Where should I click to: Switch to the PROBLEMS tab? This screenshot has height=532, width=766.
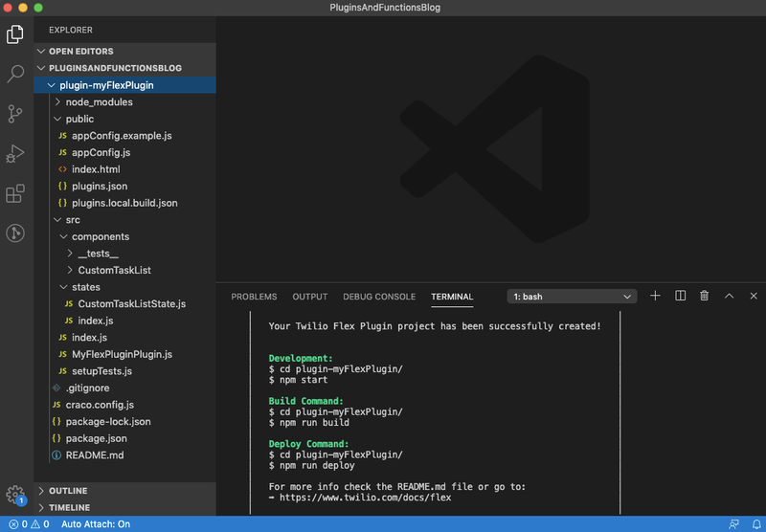coord(254,297)
